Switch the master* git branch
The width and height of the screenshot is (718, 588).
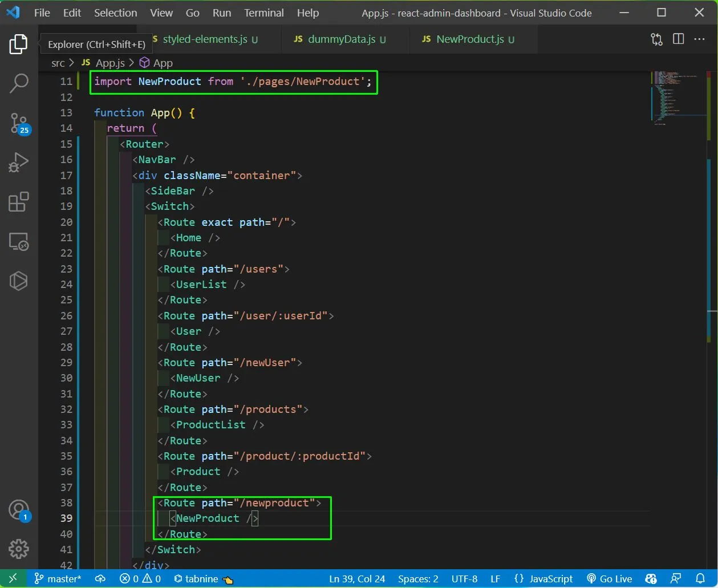58,578
